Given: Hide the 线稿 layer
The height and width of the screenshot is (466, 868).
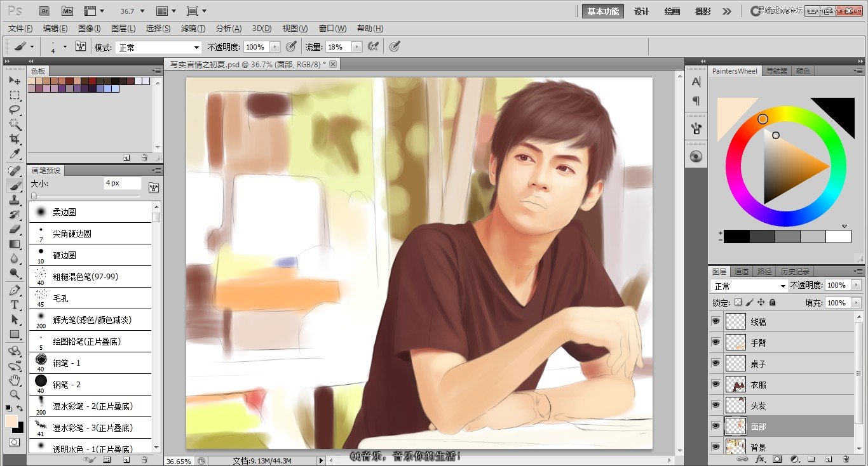Looking at the screenshot, I should click(x=716, y=321).
